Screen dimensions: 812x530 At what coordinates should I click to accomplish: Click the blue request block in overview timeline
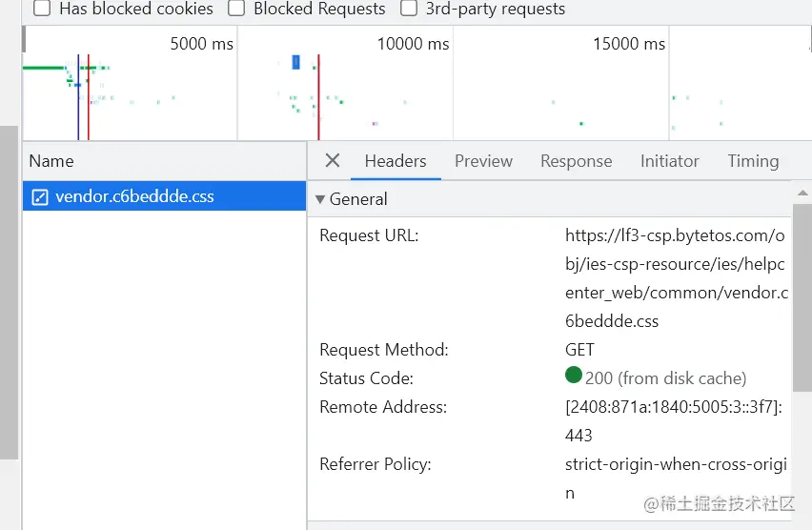[295, 62]
